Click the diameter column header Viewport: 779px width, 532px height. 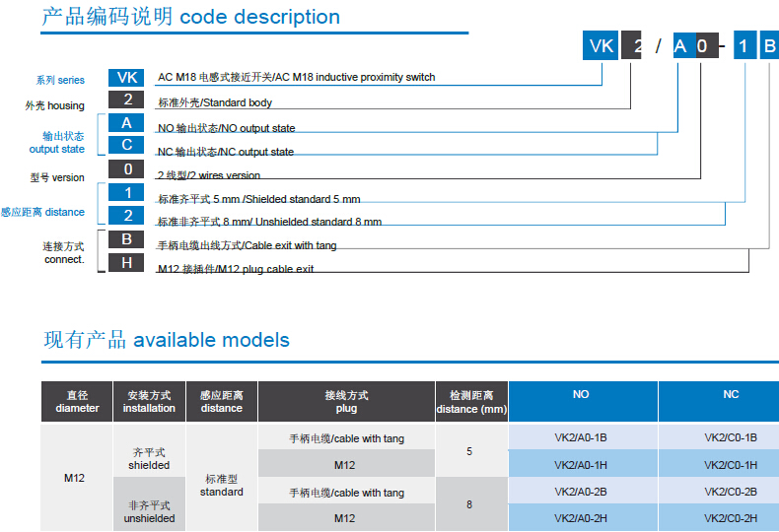pos(77,402)
